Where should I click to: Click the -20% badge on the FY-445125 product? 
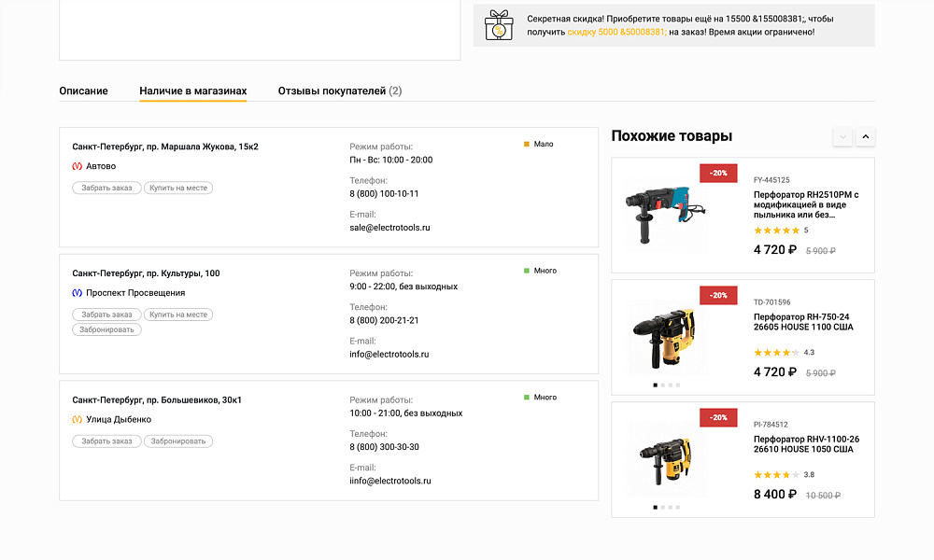coord(718,173)
